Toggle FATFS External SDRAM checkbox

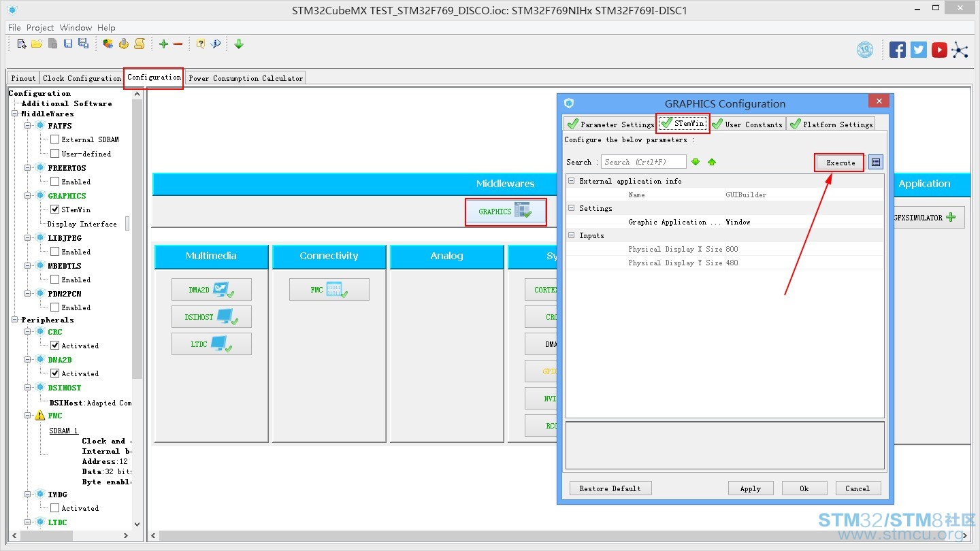point(55,139)
